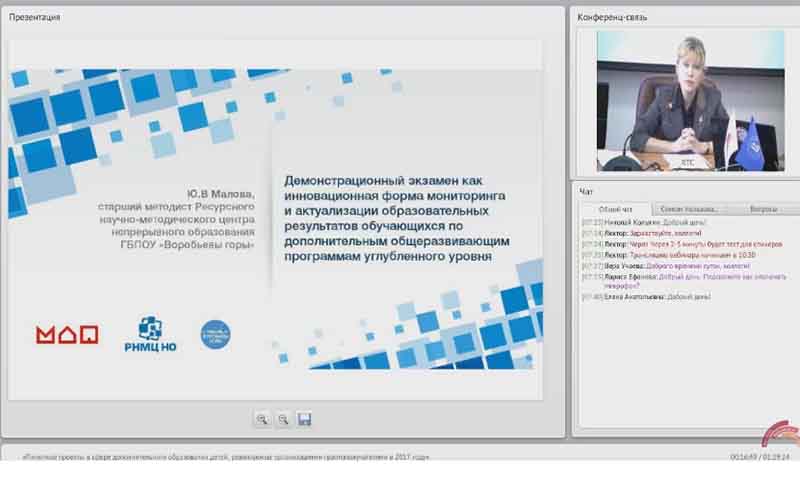The height and width of the screenshot is (479, 800).
Task: Click the round blue Воробьёвы горы logo
Action: pyautogui.click(x=215, y=334)
